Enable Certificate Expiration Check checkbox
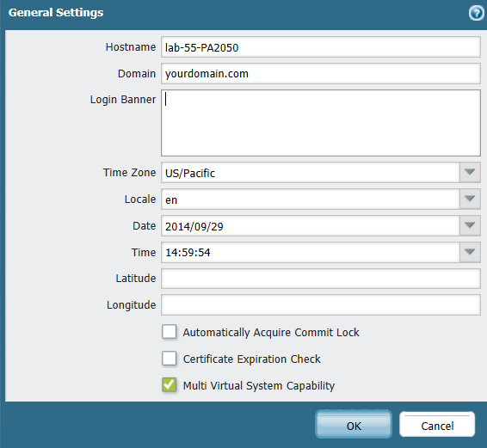Screen dimensions: 487x448 (x=170, y=359)
